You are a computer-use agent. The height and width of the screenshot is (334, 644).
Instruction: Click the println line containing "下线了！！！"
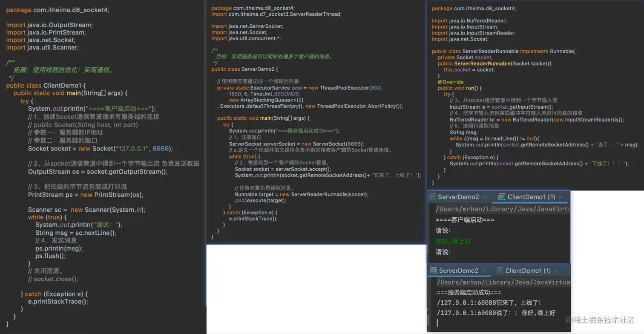click(x=539, y=164)
